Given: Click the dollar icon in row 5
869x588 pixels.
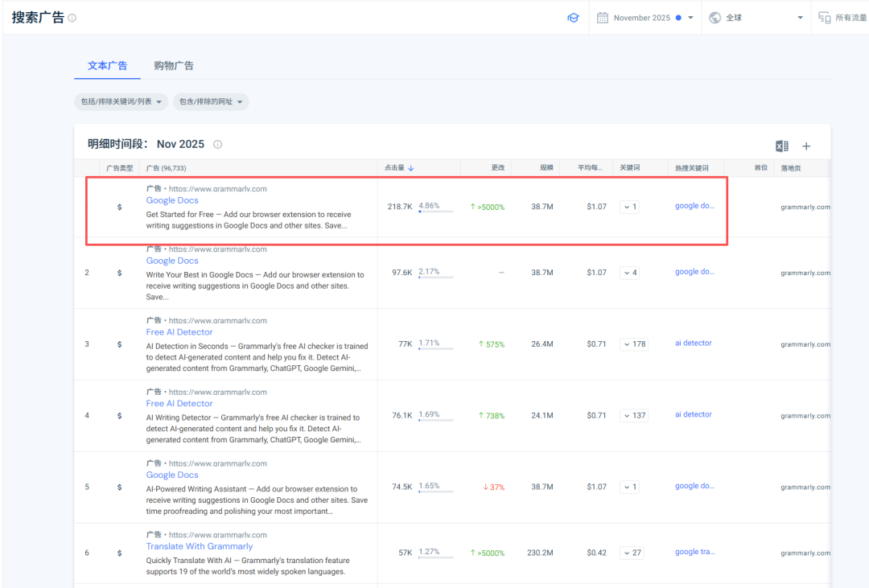Looking at the screenshot, I should click(x=119, y=487).
